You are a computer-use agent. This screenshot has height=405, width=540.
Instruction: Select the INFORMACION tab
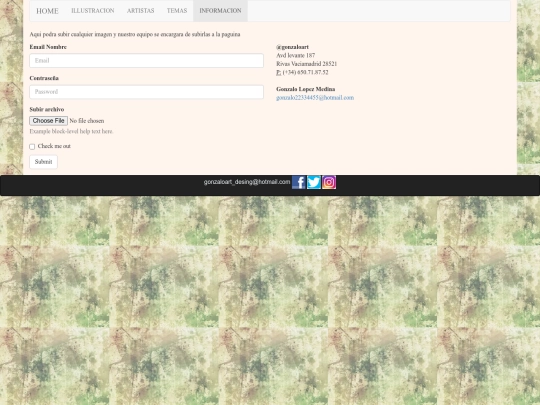[x=220, y=11]
